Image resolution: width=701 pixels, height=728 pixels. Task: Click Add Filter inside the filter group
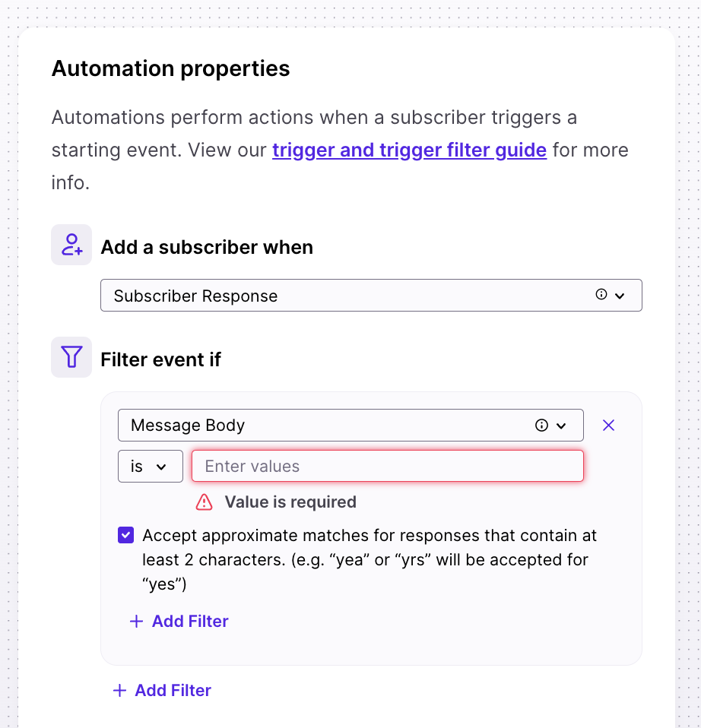pyautogui.click(x=179, y=621)
